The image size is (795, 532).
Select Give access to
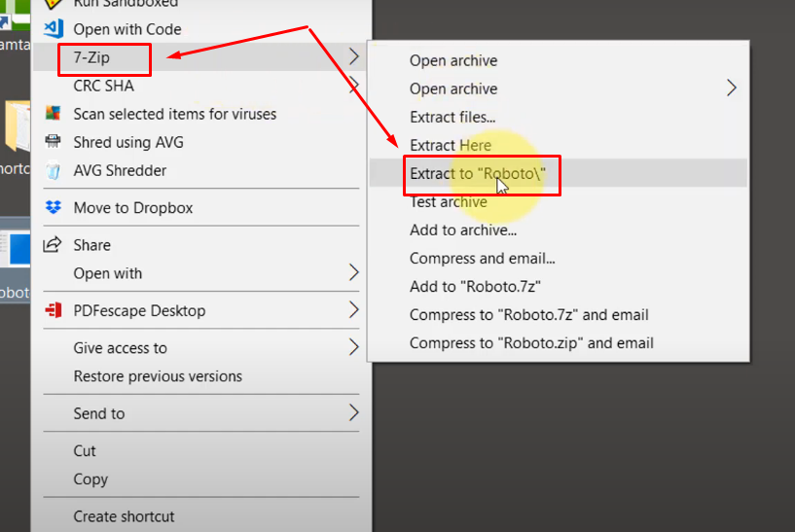click(x=120, y=348)
